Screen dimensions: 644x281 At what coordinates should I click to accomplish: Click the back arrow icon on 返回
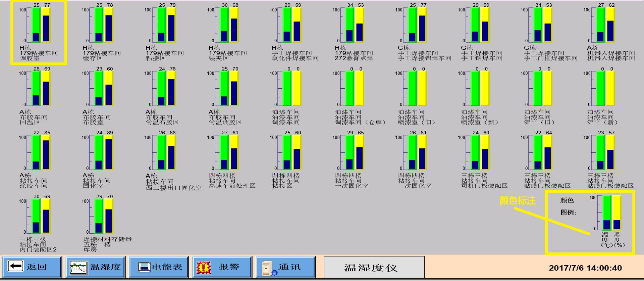tap(15, 267)
